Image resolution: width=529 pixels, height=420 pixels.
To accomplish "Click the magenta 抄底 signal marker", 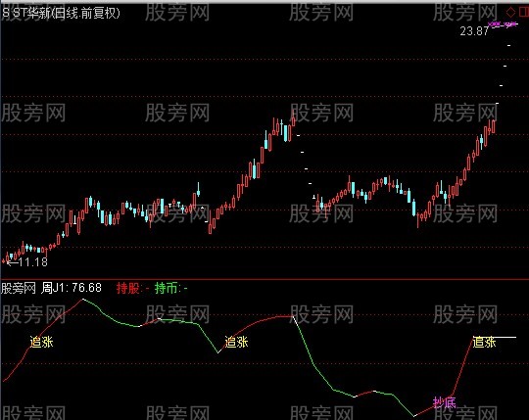I will tap(445, 402).
